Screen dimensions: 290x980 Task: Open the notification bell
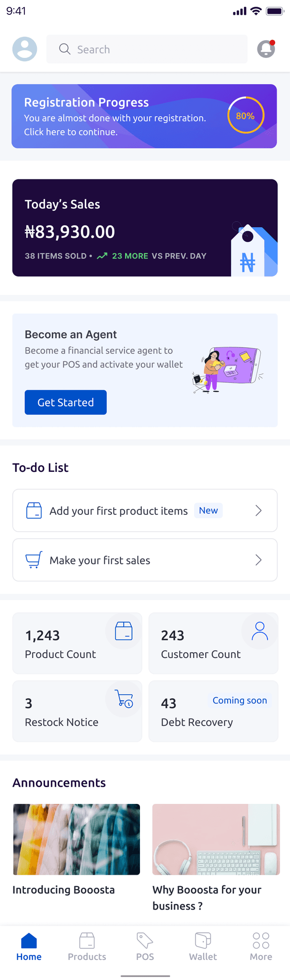(x=266, y=49)
